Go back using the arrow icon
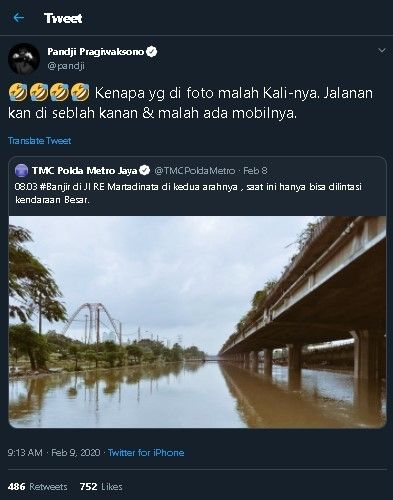Screen dimensions: 393x500 [x=19, y=18]
